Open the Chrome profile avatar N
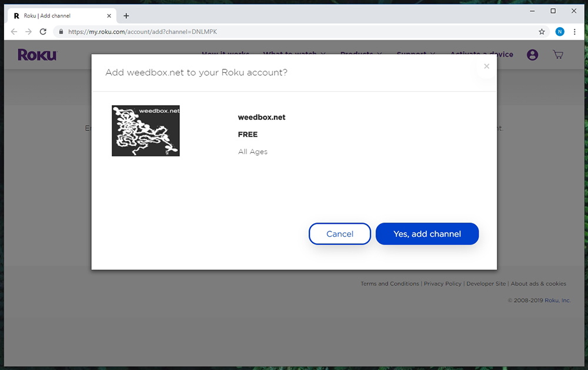This screenshot has height=370, width=588. (x=560, y=32)
